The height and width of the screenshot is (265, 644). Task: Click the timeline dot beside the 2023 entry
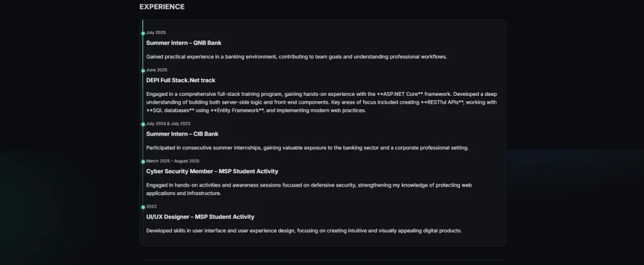(x=143, y=206)
